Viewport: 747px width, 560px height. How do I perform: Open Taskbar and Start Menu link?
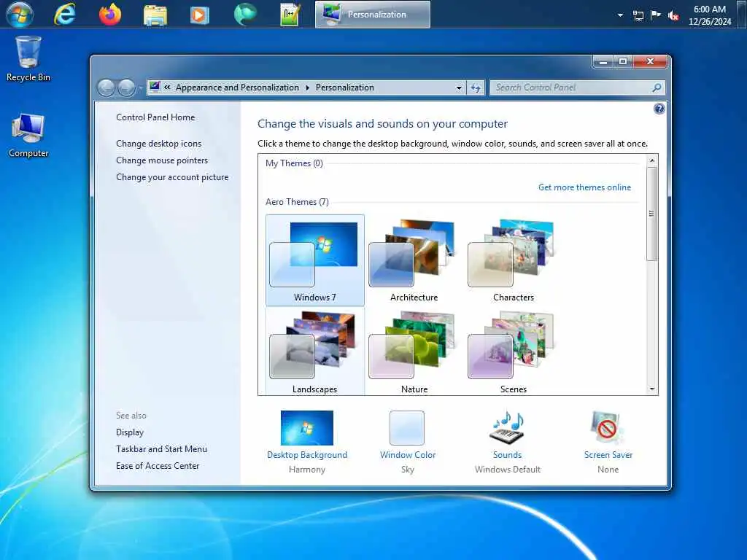(x=161, y=448)
